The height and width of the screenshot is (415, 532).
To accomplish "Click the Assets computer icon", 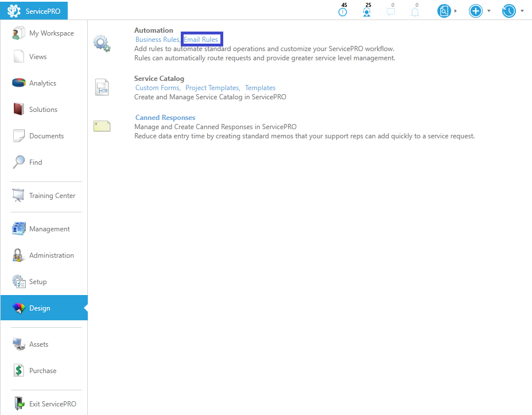I will pos(19,344).
